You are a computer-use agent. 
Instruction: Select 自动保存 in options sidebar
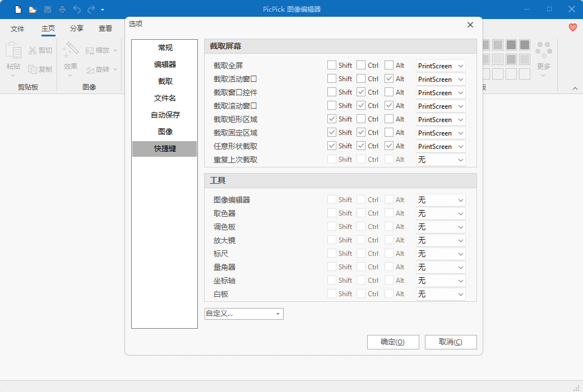coord(165,115)
